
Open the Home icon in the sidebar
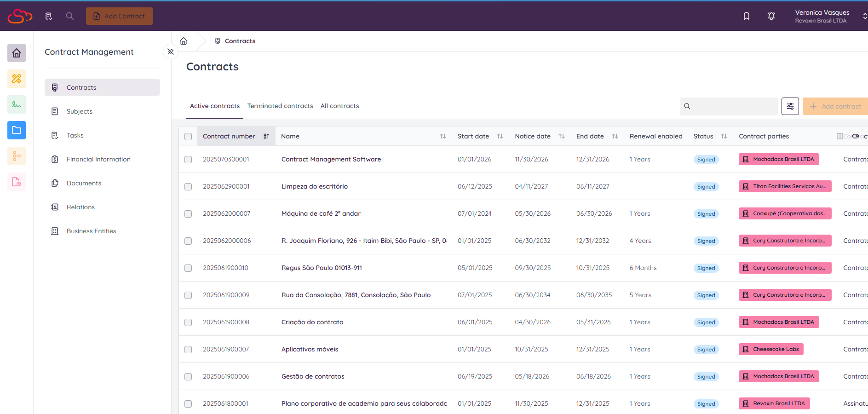[x=16, y=53]
